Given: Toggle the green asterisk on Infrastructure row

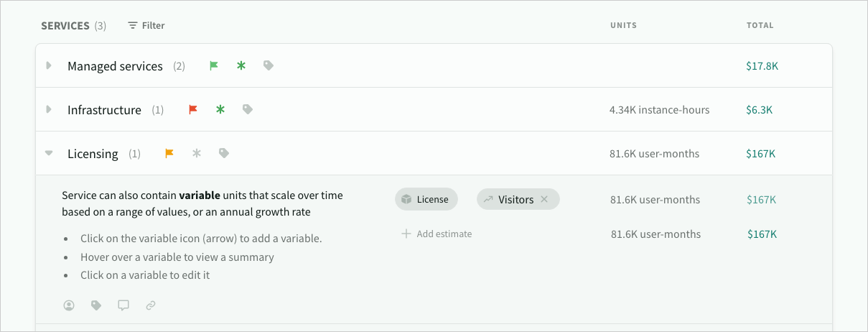Looking at the screenshot, I should click(x=220, y=109).
